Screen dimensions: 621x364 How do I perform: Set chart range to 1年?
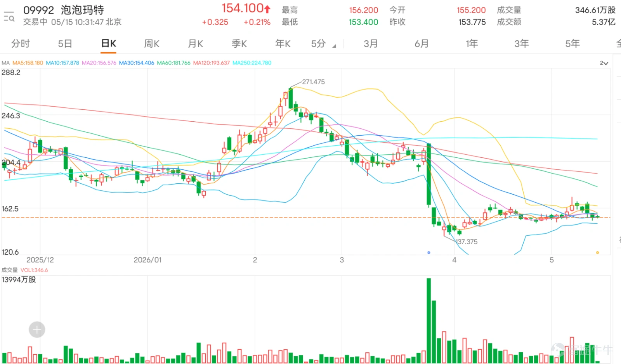pos(472,43)
